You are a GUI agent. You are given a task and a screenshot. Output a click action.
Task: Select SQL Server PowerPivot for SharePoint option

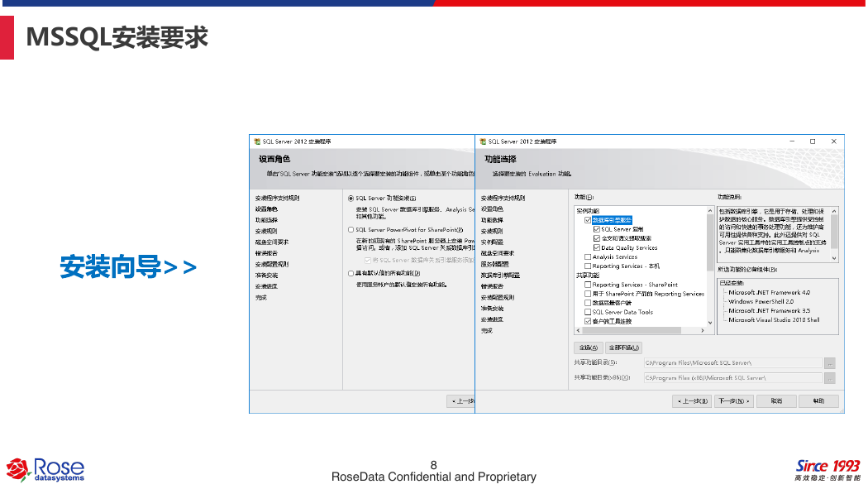[351, 230]
